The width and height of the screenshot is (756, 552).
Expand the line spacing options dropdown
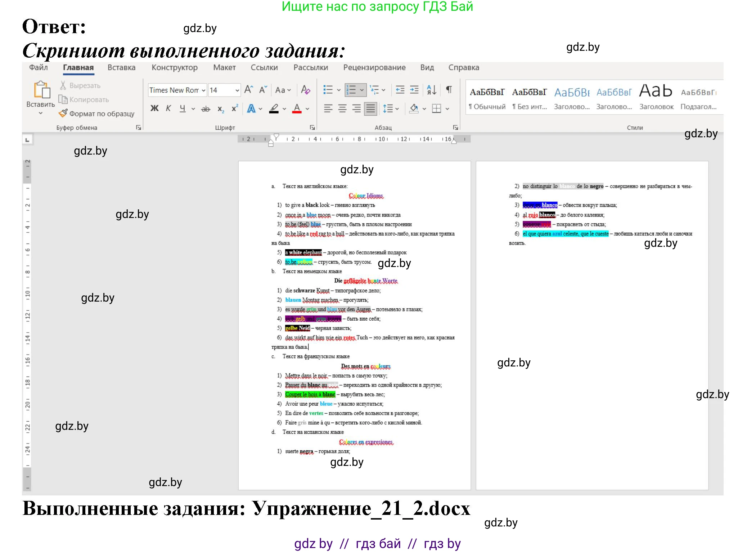[x=397, y=108]
